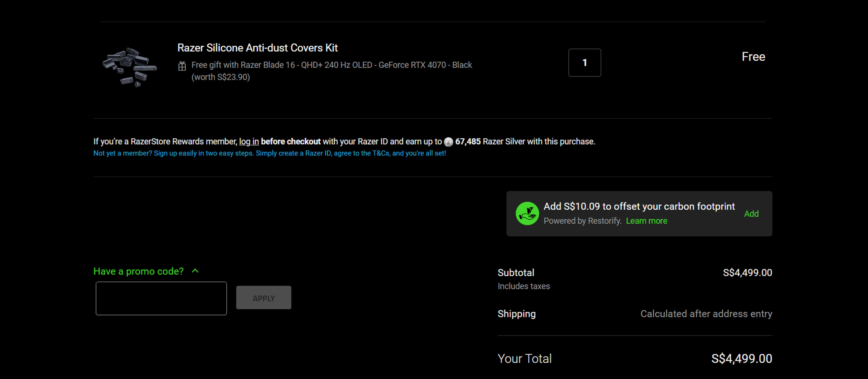Open Razer Silicone Anti-dust Covers Kit product title
Viewport: 868px width, 379px height.
click(x=257, y=48)
